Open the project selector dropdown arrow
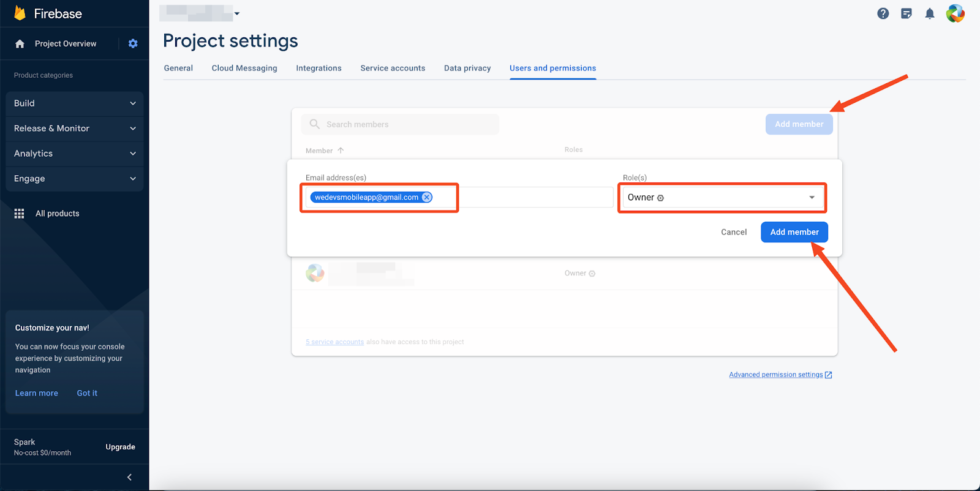Screen dimensions: 980x491 pyautogui.click(x=237, y=13)
